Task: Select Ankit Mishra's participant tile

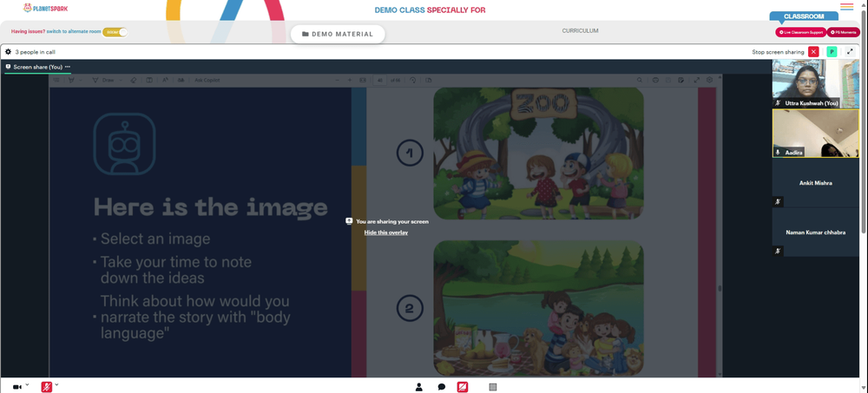Action: (x=815, y=183)
